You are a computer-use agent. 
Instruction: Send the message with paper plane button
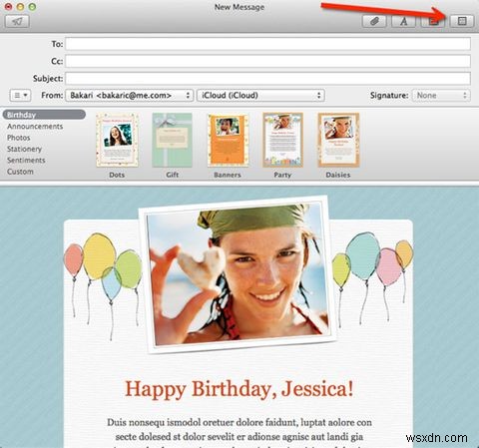coord(17,22)
